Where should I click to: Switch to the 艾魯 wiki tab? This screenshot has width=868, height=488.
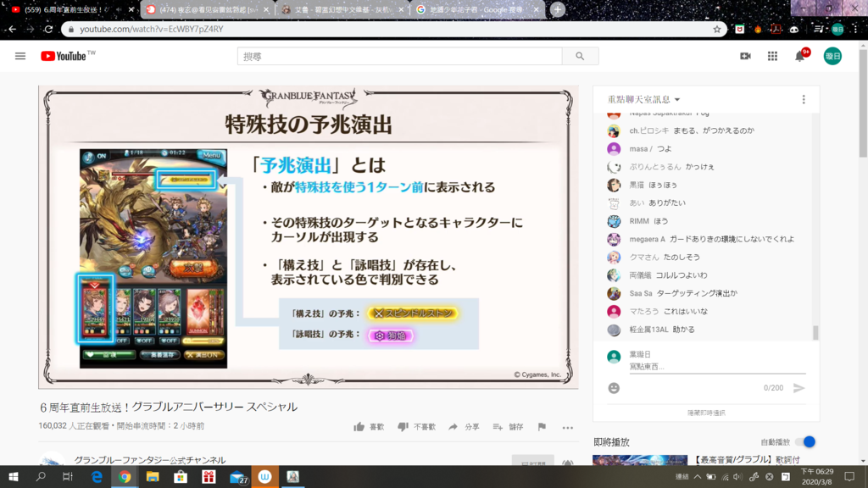(342, 9)
